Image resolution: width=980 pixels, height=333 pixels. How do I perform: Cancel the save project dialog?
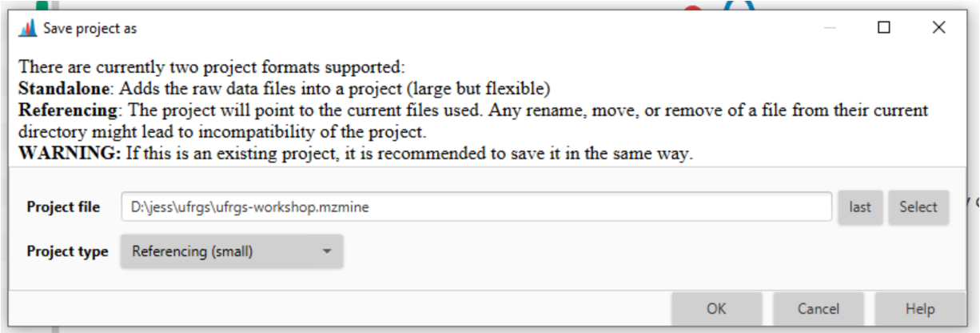819,309
